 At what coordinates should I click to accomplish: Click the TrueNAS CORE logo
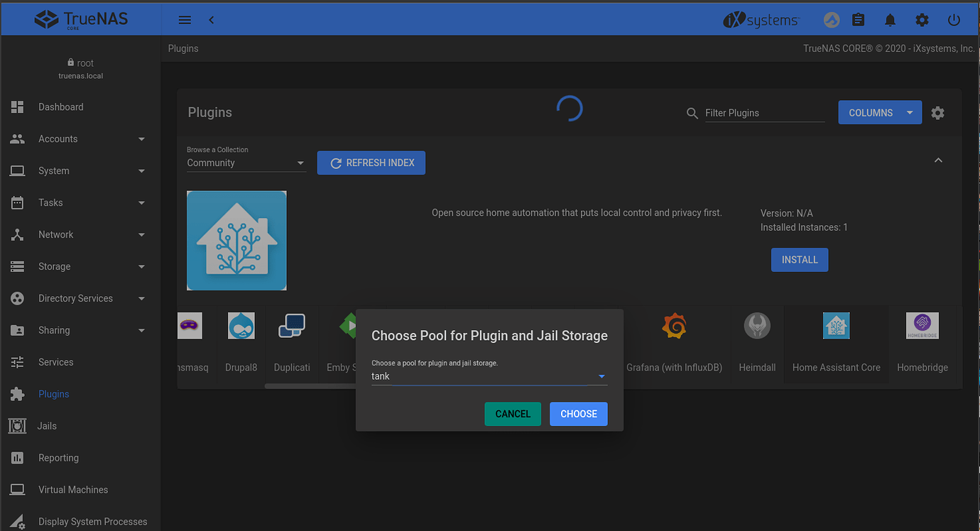click(80, 19)
